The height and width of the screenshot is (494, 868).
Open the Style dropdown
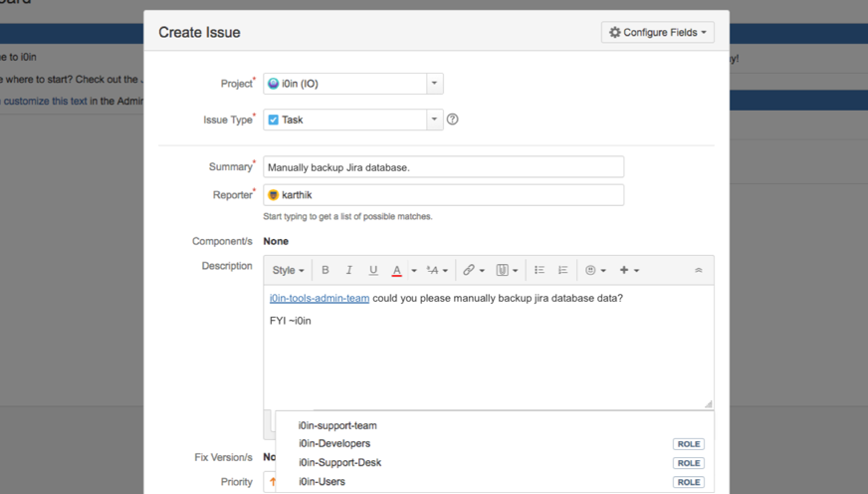[289, 270]
